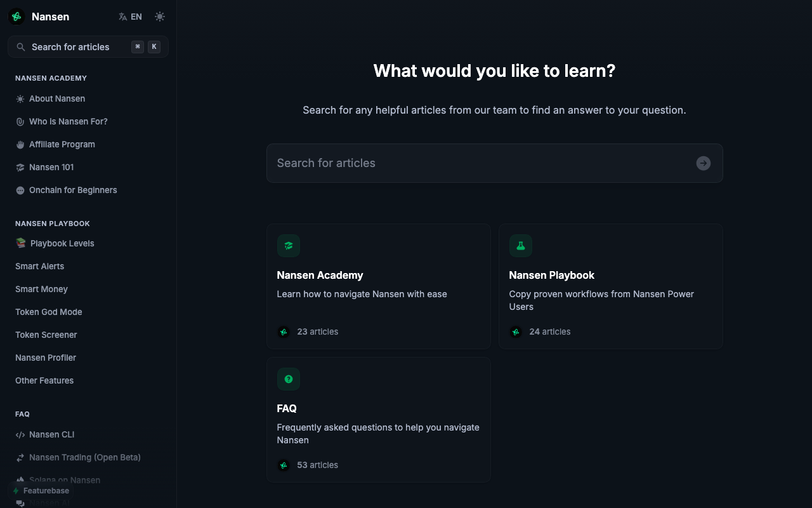Expand Playbook Levels section

tap(62, 243)
